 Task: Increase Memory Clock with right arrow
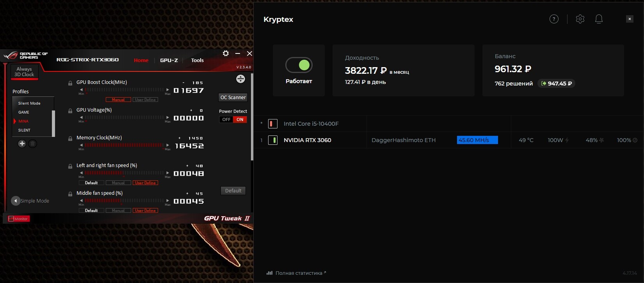(168, 145)
